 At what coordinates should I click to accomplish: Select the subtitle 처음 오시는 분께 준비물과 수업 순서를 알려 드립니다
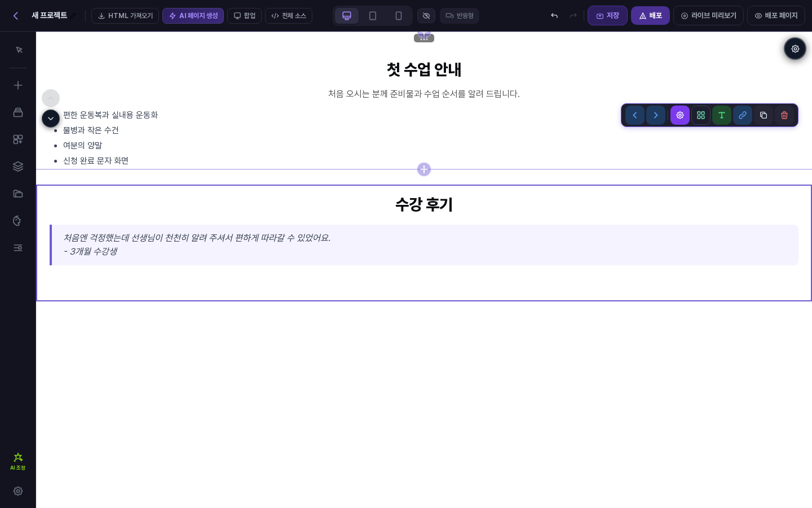coord(424,94)
